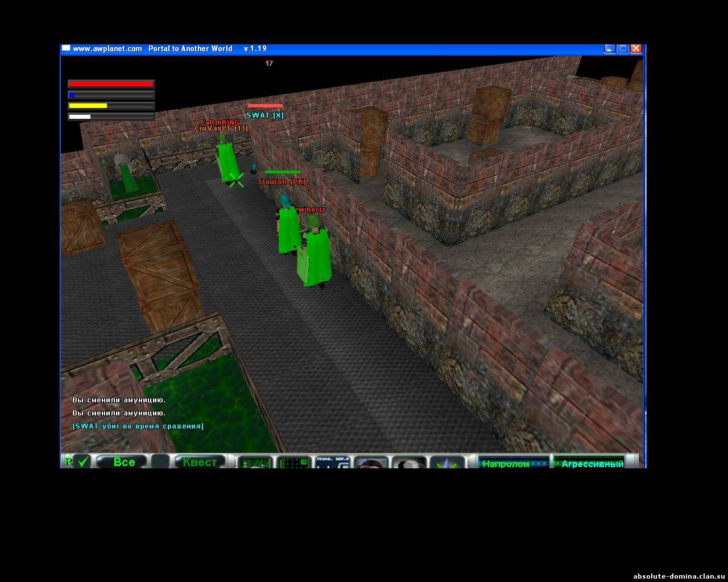The width and height of the screenshot is (728, 582).
Task: Select player named SWAT [X]
Action: click(x=265, y=115)
